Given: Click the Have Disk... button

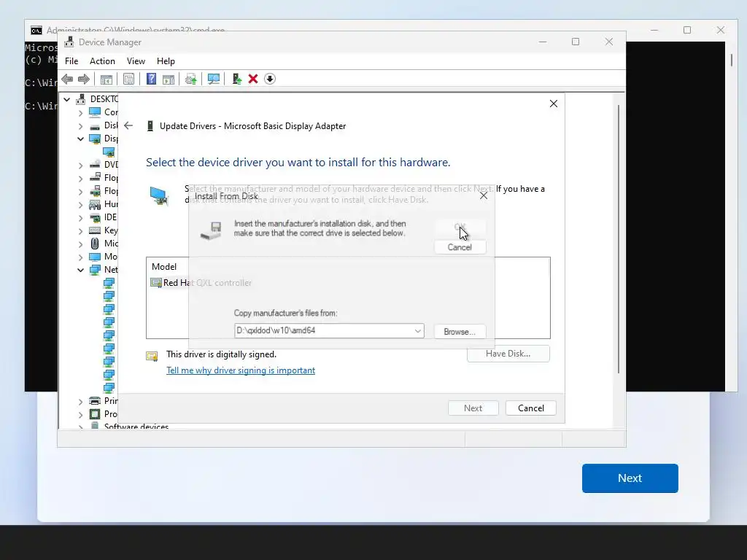Looking at the screenshot, I should [x=508, y=354].
